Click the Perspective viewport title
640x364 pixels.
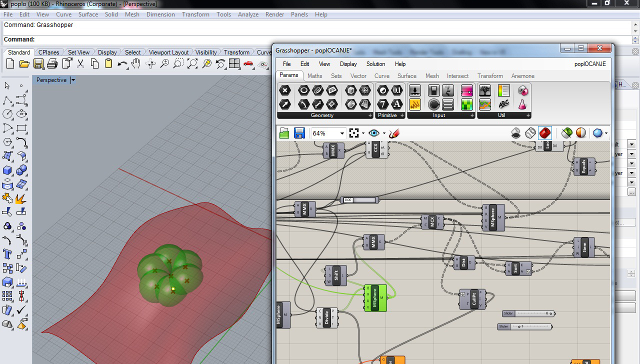point(51,80)
